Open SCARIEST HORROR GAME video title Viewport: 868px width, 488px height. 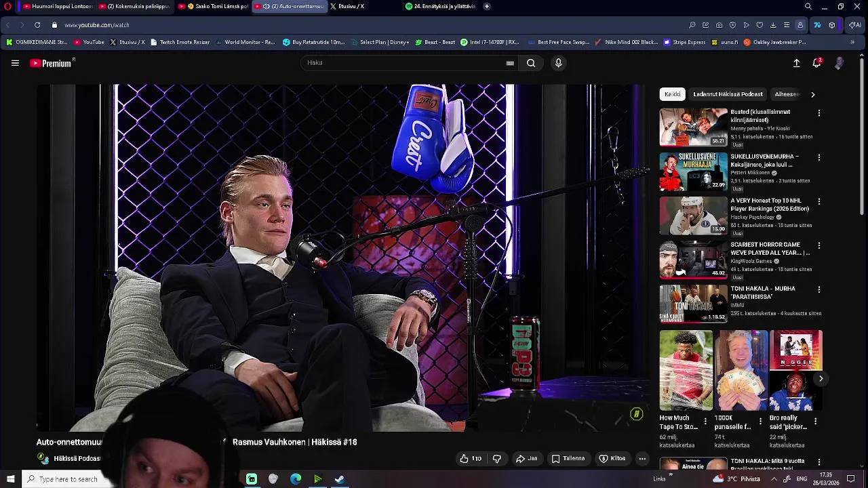point(770,249)
